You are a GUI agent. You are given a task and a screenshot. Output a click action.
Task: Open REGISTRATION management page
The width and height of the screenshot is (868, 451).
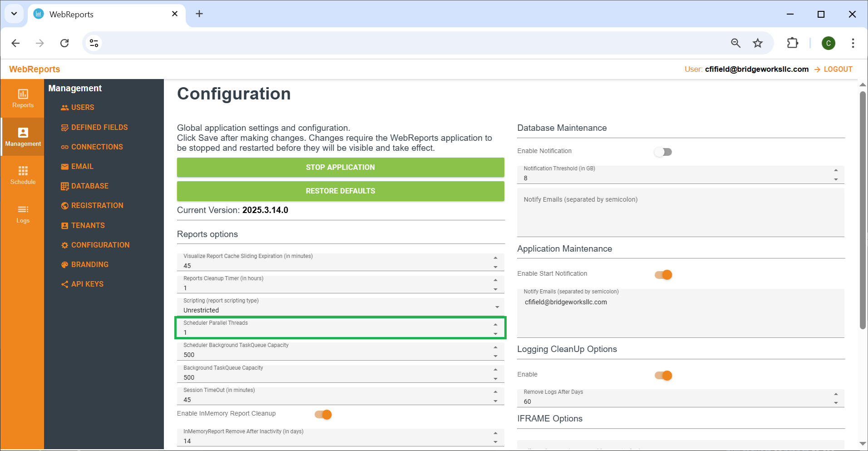tap(97, 206)
